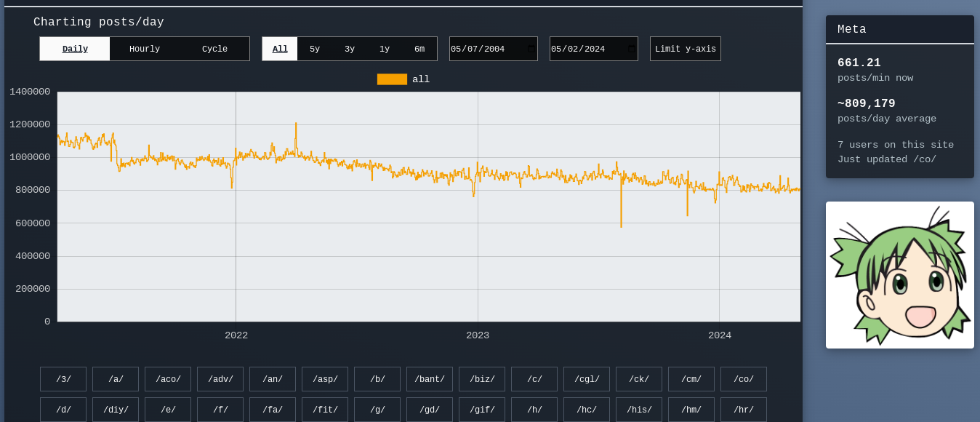Select the 1y time range
Viewport: 980px width, 422px height.
coord(385,49)
